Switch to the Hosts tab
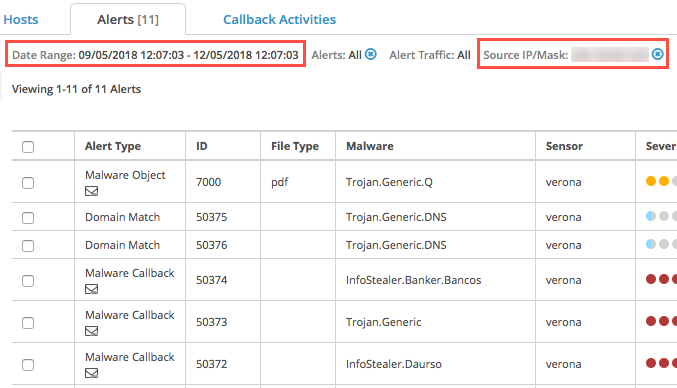The image size is (677, 388). [x=21, y=19]
